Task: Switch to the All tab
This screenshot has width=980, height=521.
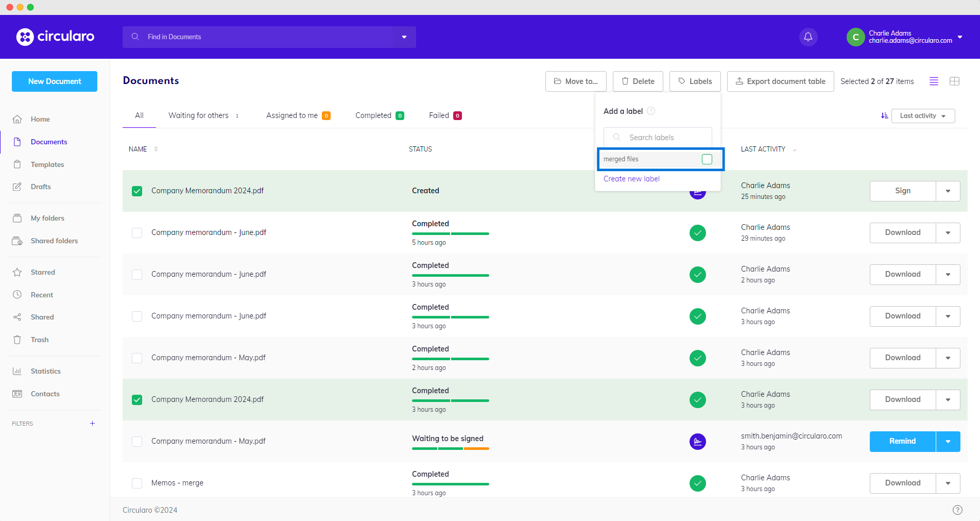Action: (x=139, y=115)
